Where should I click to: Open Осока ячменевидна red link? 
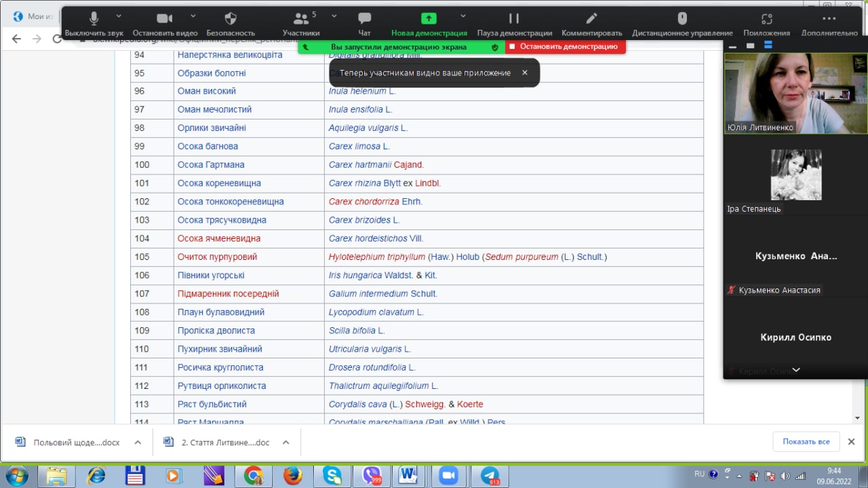[x=219, y=238]
